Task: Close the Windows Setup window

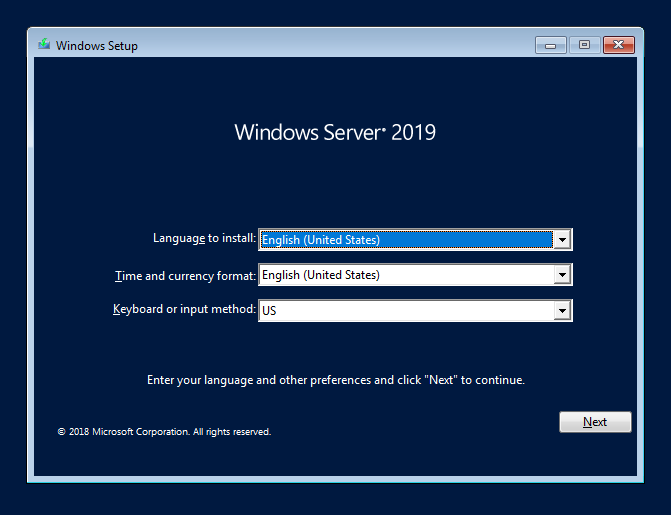Action: (620, 45)
